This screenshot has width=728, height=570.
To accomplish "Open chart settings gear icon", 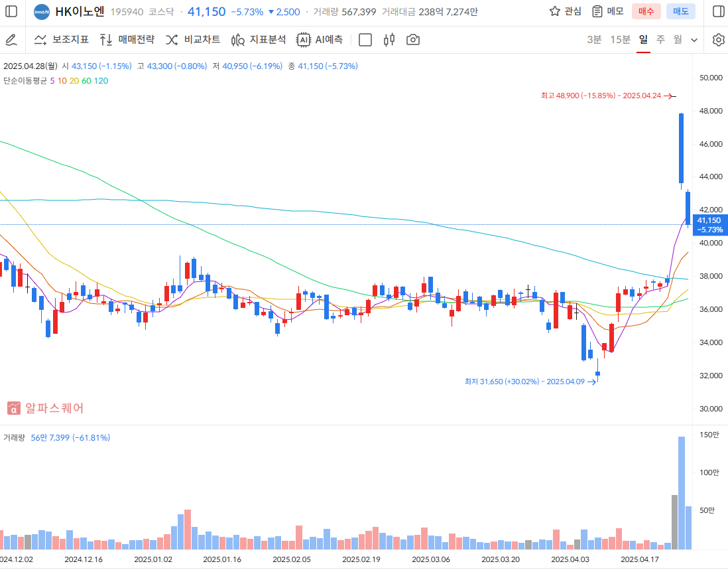I will click(x=718, y=40).
